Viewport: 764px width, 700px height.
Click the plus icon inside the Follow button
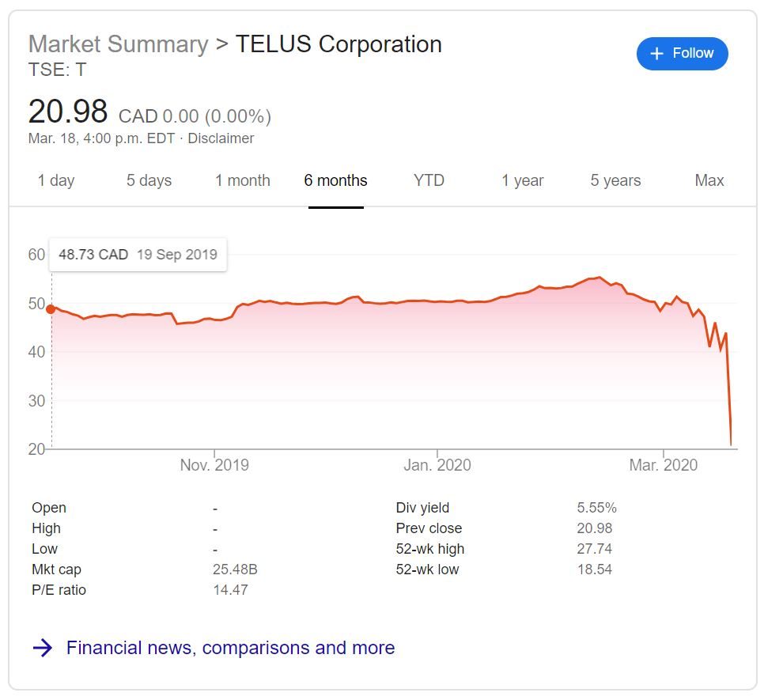[656, 54]
